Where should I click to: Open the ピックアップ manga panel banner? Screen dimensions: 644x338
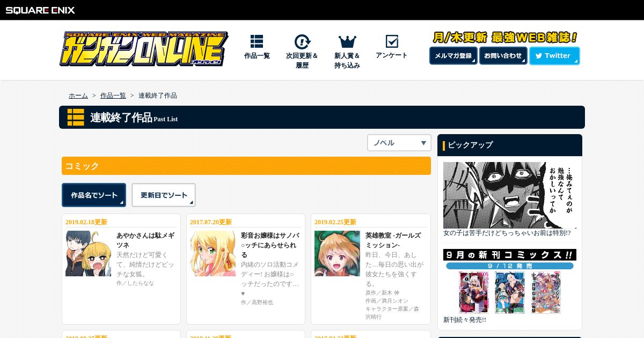pyautogui.click(x=510, y=195)
